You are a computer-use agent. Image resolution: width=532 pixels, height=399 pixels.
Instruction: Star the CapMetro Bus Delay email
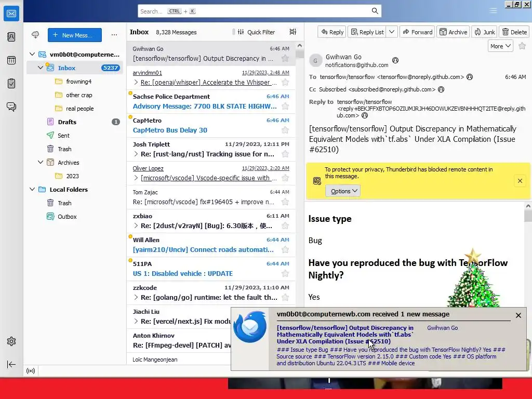[285, 130]
